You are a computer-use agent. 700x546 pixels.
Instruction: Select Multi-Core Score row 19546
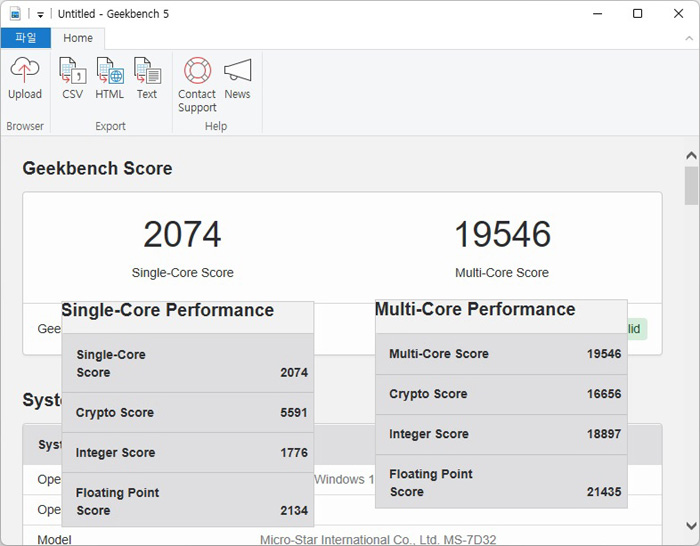coord(501,354)
